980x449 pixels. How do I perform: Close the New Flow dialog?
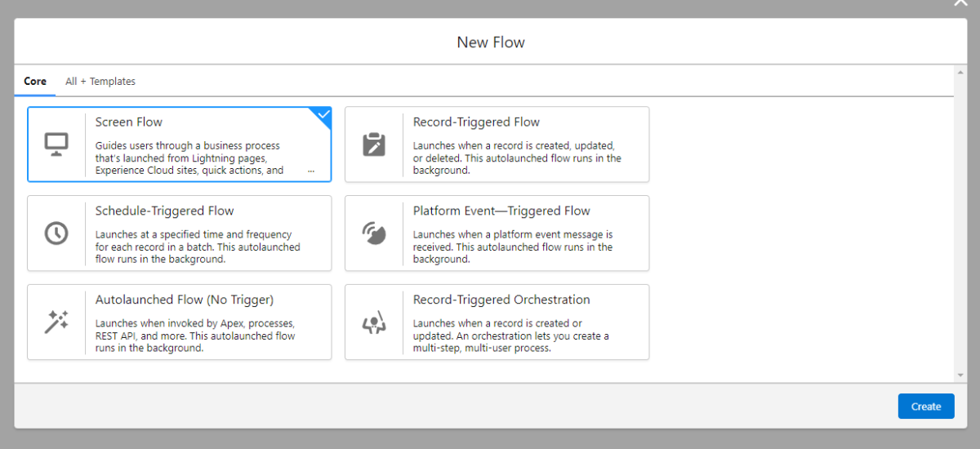pyautogui.click(x=960, y=4)
